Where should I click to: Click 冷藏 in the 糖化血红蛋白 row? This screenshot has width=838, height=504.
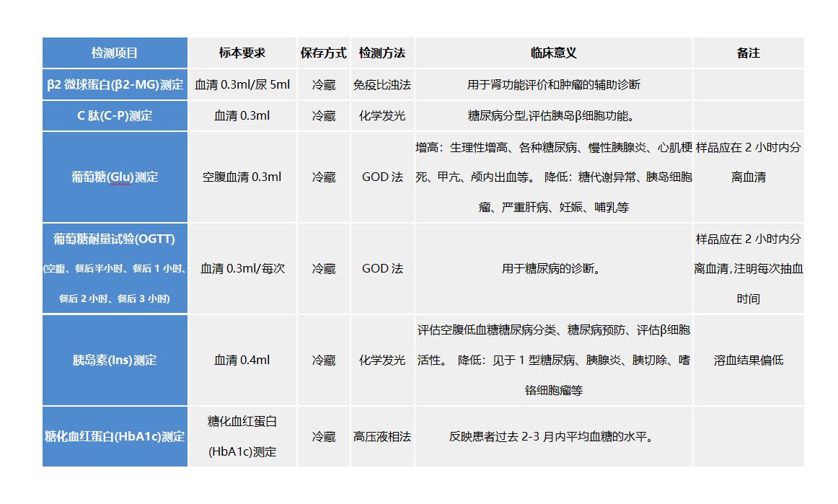(x=323, y=437)
